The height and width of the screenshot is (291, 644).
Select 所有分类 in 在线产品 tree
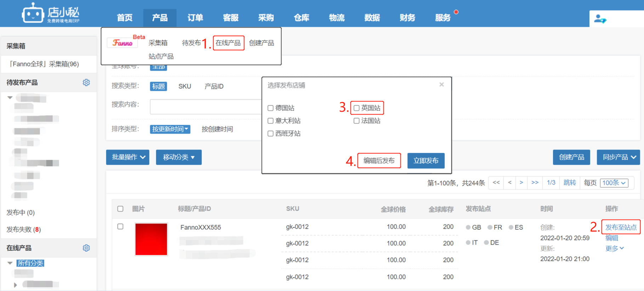coord(30,263)
